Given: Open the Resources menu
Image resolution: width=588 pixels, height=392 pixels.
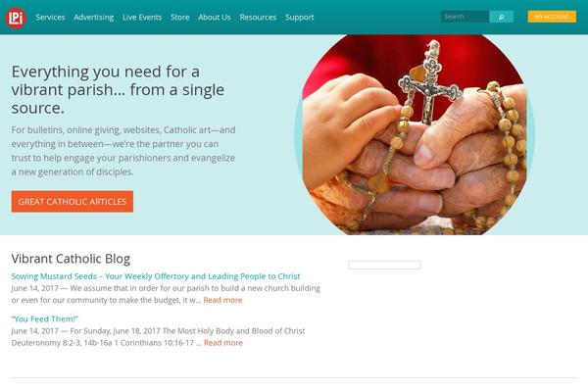Looking at the screenshot, I should (x=258, y=18).
